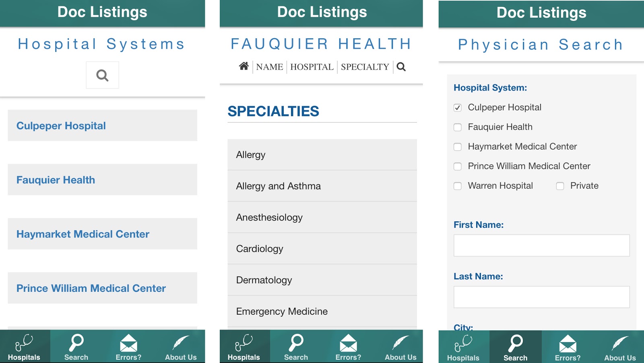This screenshot has width=644, height=363.
Task: Select the SPECIALTY tab
Action: (365, 67)
